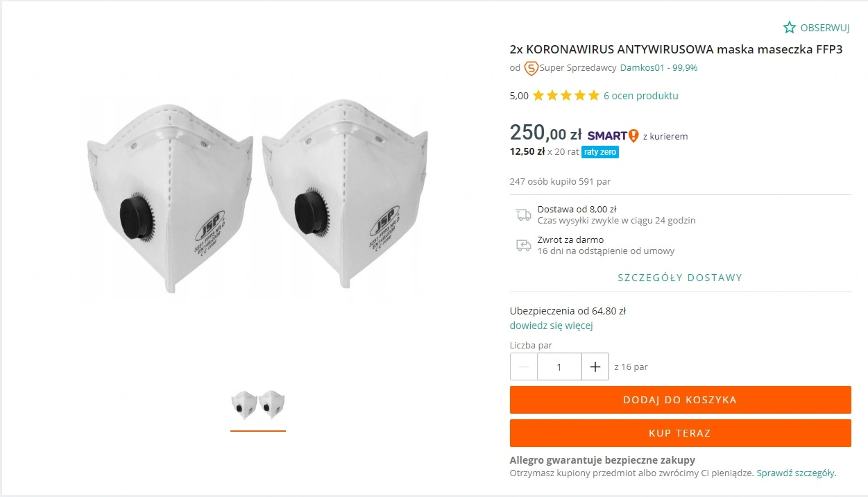Image resolution: width=868 pixels, height=497 pixels.
Task: Click the yellow rating stars
Action: pos(565,96)
